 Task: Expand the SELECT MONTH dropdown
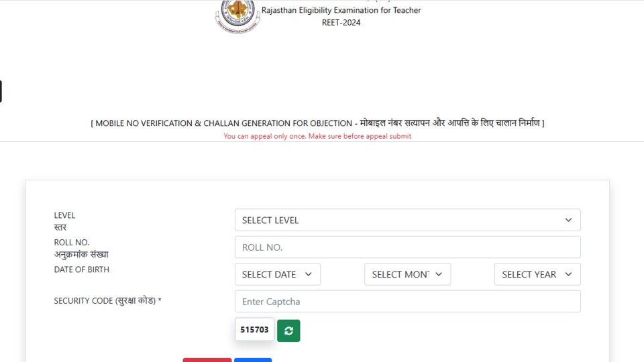[407, 274]
